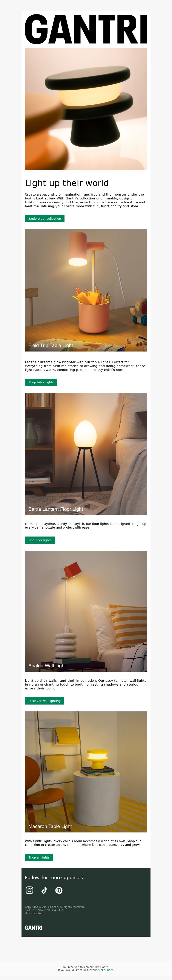Click the Discover wall lighting button

pyautogui.click(x=45, y=701)
